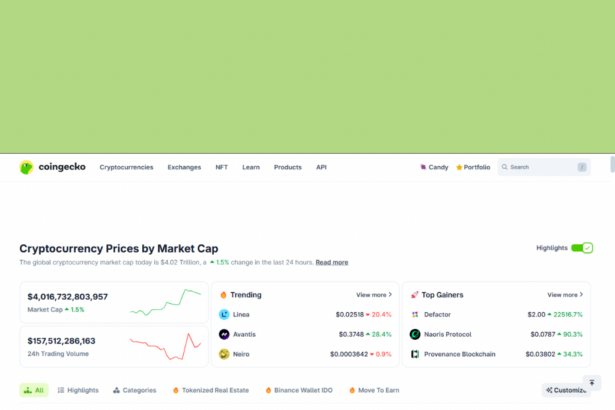Select the Tokenized Real Estate tab
The image size is (615, 410).
(213, 390)
